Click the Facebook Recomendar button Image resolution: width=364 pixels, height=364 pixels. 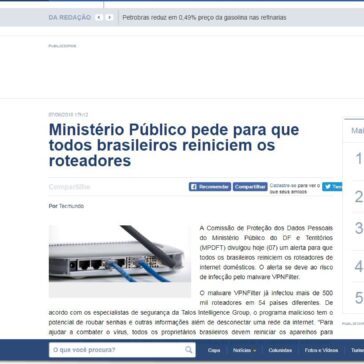pyautogui.click(x=210, y=187)
